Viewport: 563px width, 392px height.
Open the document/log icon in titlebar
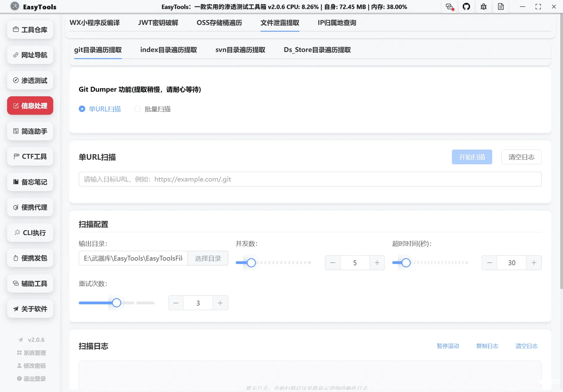(501, 6)
